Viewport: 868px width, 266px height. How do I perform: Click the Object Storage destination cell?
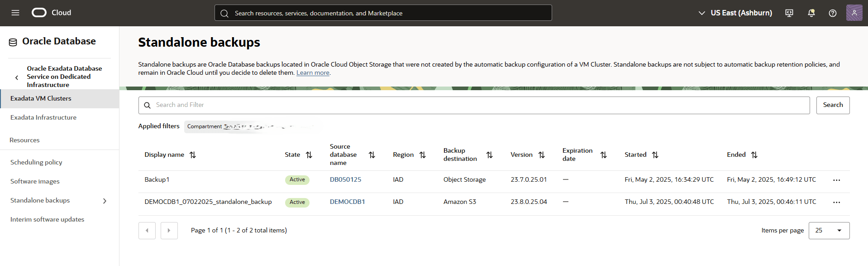pyautogui.click(x=464, y=179)
